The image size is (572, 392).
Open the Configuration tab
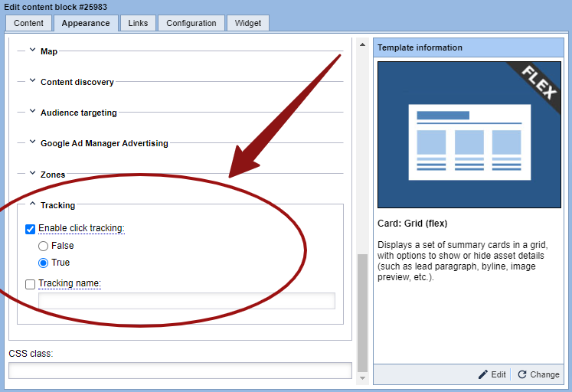coord(191,23)
